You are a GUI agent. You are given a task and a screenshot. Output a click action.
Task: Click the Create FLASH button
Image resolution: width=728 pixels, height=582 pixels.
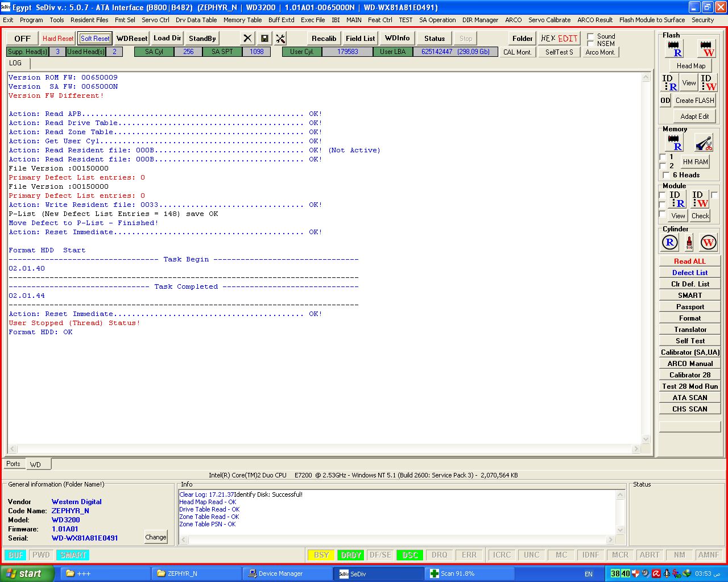(694, 101)
